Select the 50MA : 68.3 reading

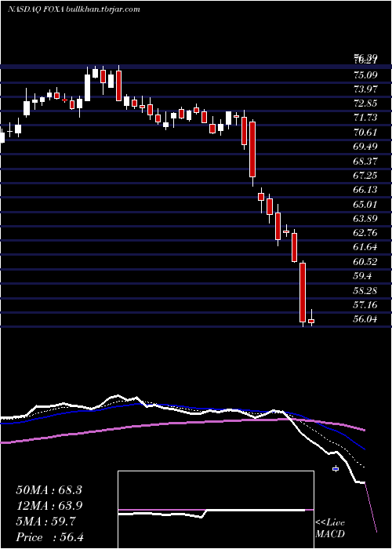(49, 490)
